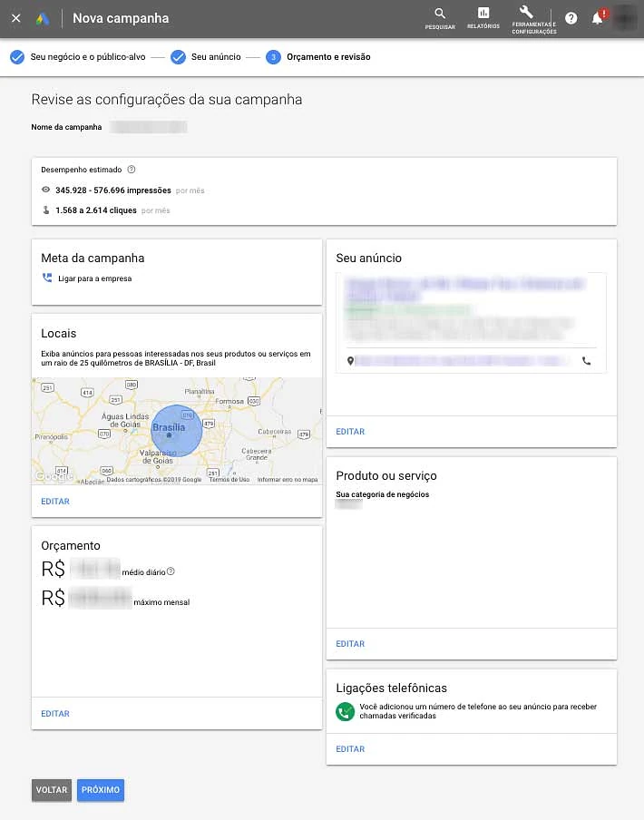
Task: Click the Google Ads logo icon
Action: point(43,19)
